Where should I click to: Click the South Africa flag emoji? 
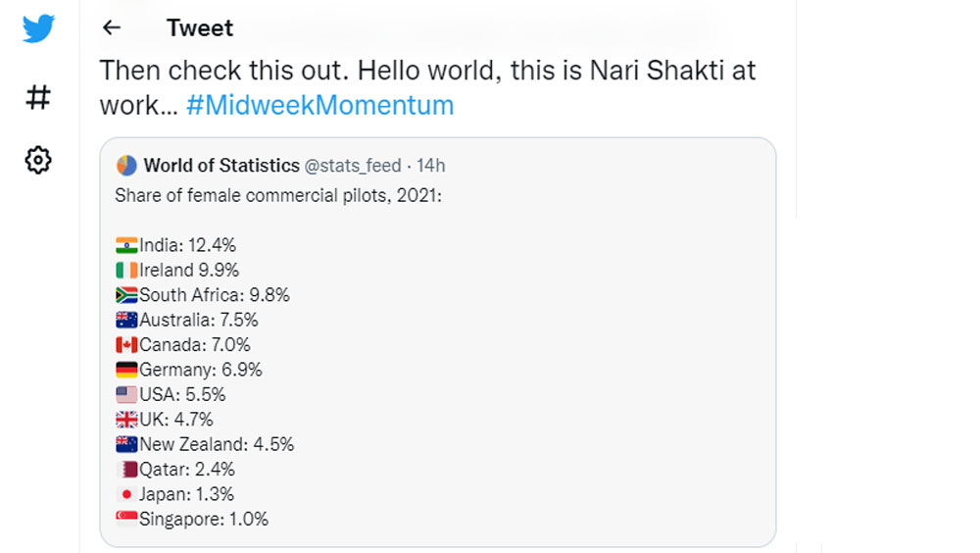pyautogui.click(x=126, y=295)
